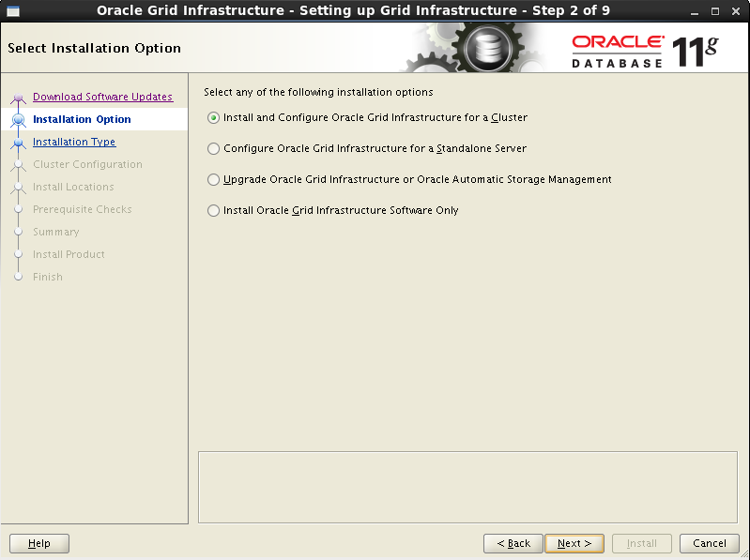Maximize the Oracle Grid Infrastructure window

[715, 11]
